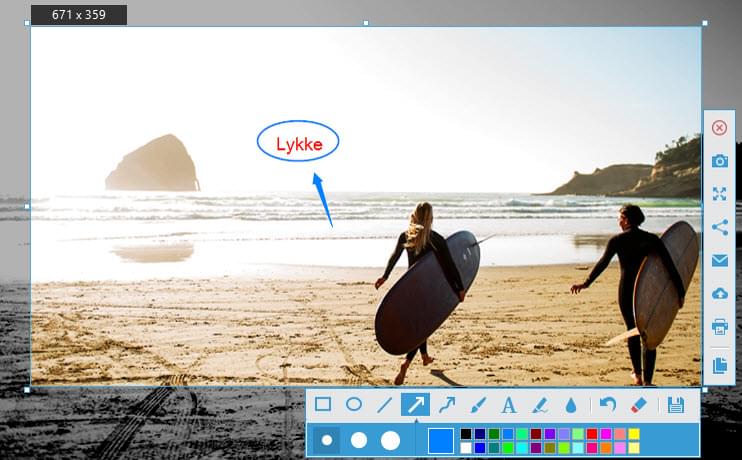Save the screenshot with floppy disk icon
This screenshot has height=460, width=742.
click(676, 405)
